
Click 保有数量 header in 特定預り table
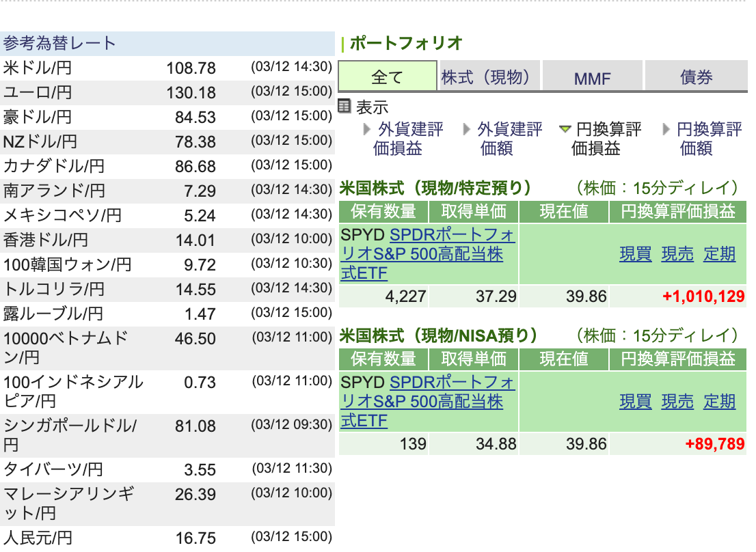383,212
